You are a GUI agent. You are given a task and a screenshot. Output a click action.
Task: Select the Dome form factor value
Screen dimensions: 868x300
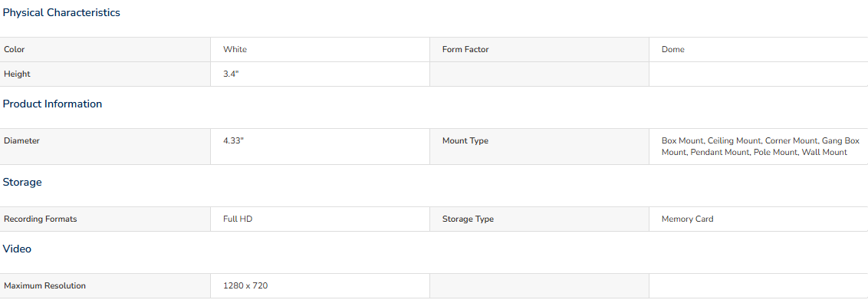click(x=672, y=49)
